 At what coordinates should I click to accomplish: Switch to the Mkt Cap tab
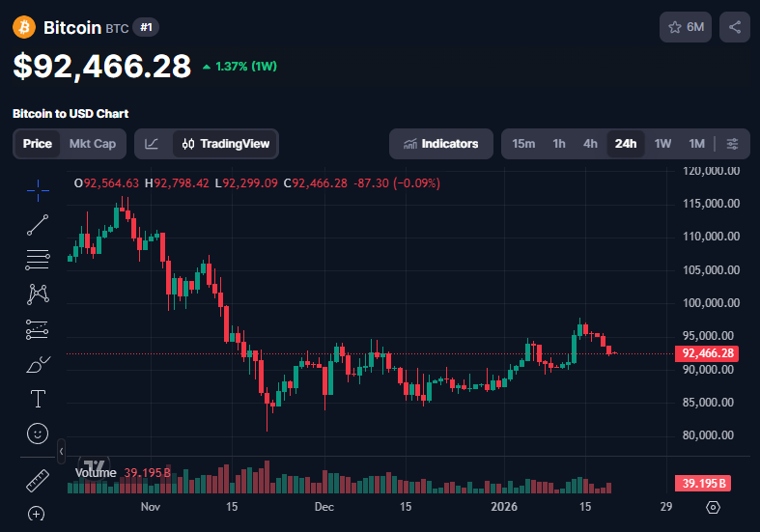[x=93, y=144]
